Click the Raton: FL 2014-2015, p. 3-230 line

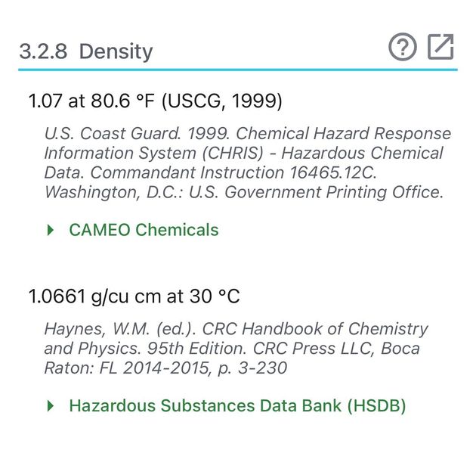click(165, 368)
